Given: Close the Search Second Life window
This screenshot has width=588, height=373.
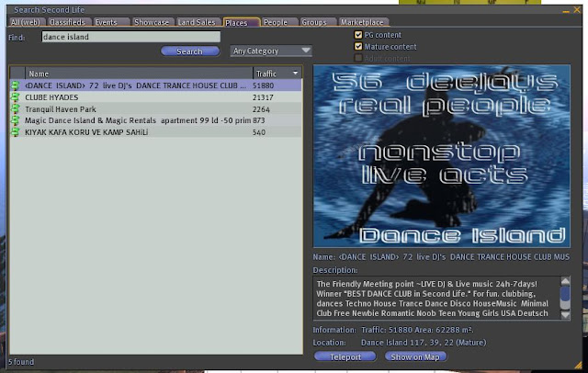Looking at the screenshot, I should click(577, 10).
